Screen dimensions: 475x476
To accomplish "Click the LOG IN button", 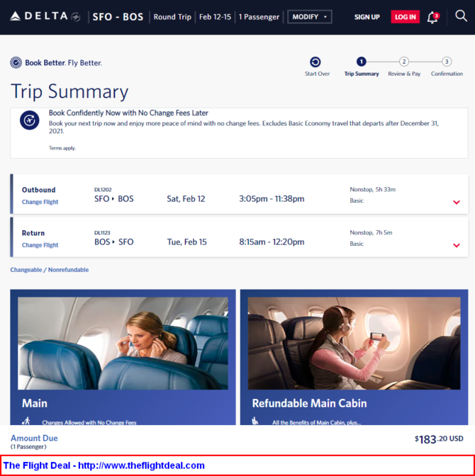I will [405, 17].
